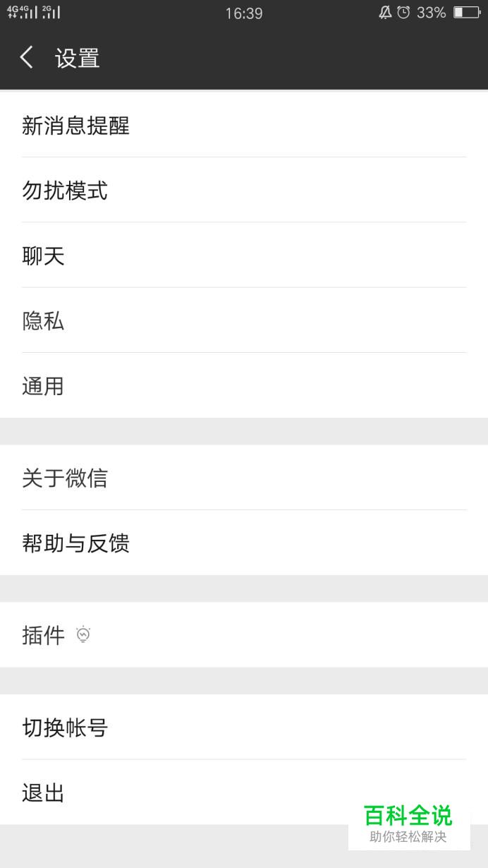Open 勿扰模式 settings
This screenshot has width=488, height=868.
(x=243, y=191)
